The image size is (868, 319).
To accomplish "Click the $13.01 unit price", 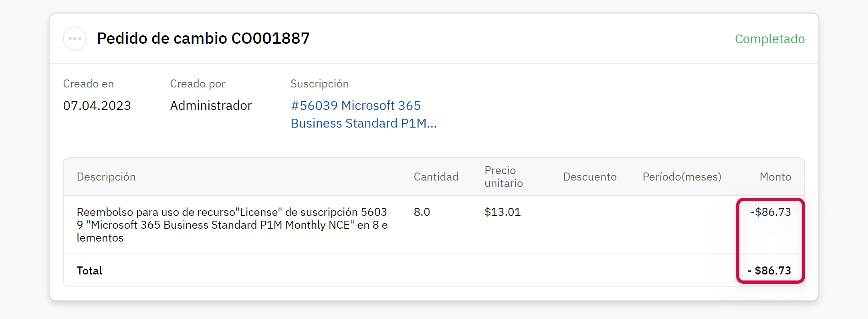I will click(503, 212).
